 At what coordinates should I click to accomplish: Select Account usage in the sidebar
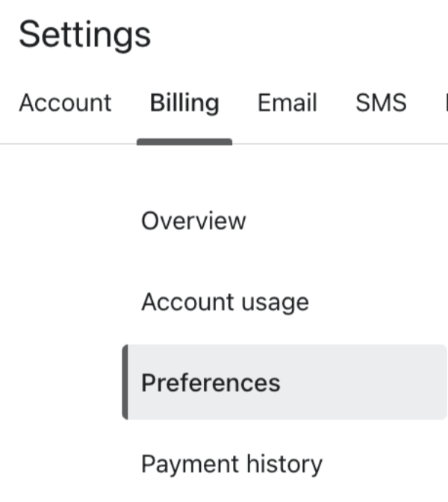point(225,303)
